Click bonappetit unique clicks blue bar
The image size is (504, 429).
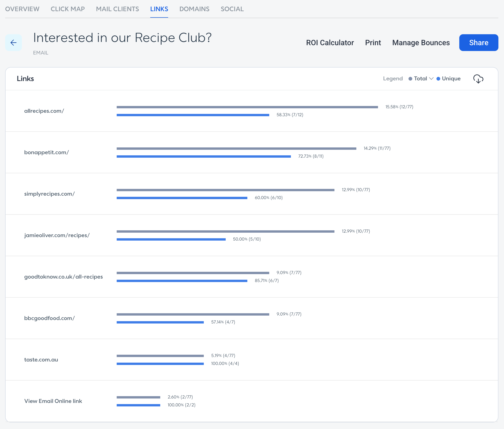coord(204,157)
